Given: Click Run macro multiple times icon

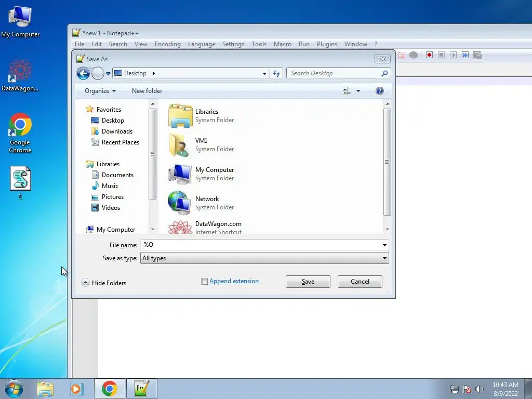Looking at the screenshot, I should [x=465, y=55].
